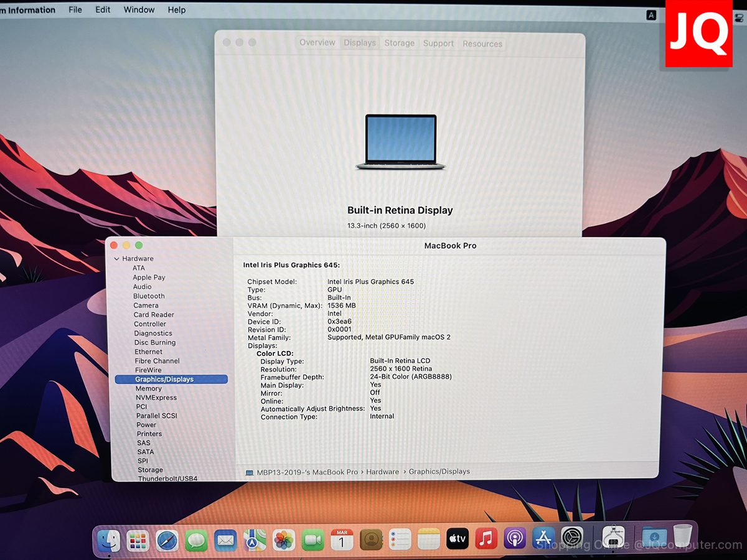The width and height of the screenshot is (747, 560).
Task: Choose FireWire in the sidebar
Action: (x=148, y=370)
